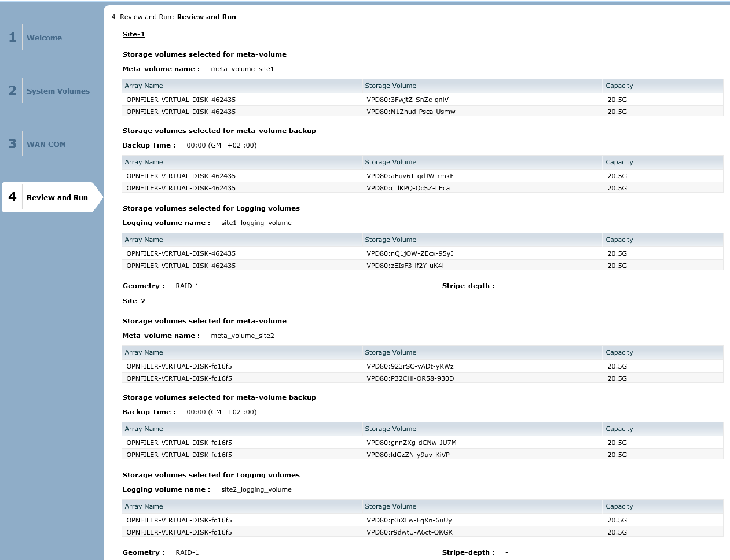Select logging volume row VPD80:nQ1jOW-ZEcx-95yI

coord(409,253)
